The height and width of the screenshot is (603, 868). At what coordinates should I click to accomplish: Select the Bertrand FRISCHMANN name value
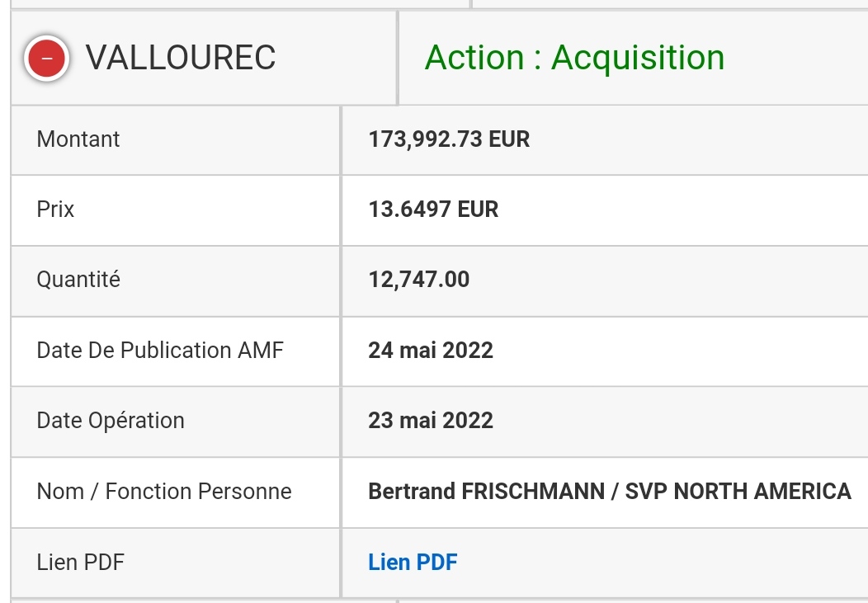(487, 492)
